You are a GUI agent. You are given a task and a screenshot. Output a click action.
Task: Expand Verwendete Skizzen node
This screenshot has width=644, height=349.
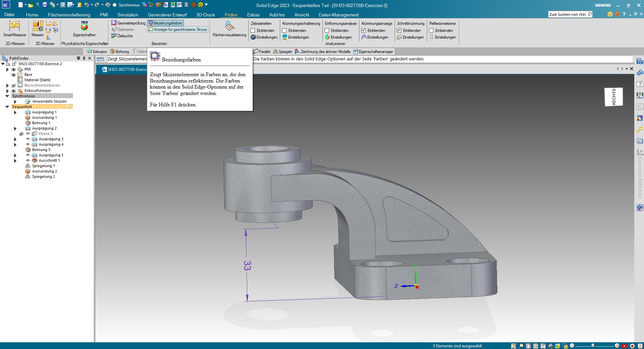click(15, 102)
